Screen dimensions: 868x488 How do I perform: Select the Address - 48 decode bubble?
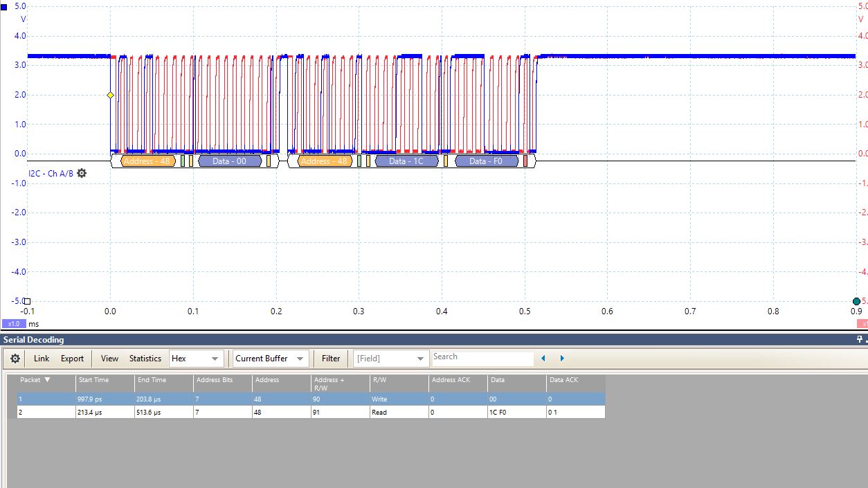[146, 161]
